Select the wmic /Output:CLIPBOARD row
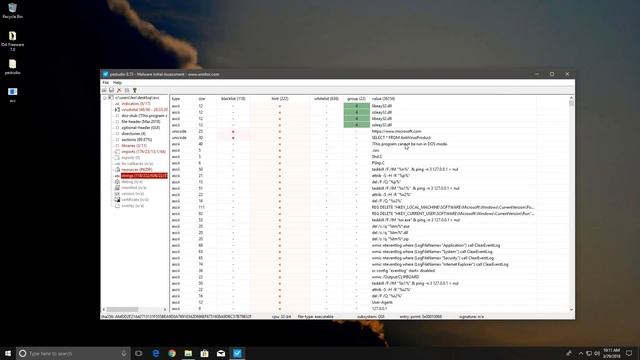 pos(369,277)
